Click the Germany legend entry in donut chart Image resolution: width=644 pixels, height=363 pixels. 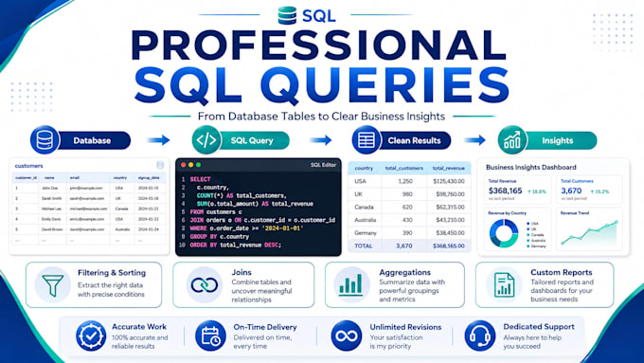pos(536,246)
